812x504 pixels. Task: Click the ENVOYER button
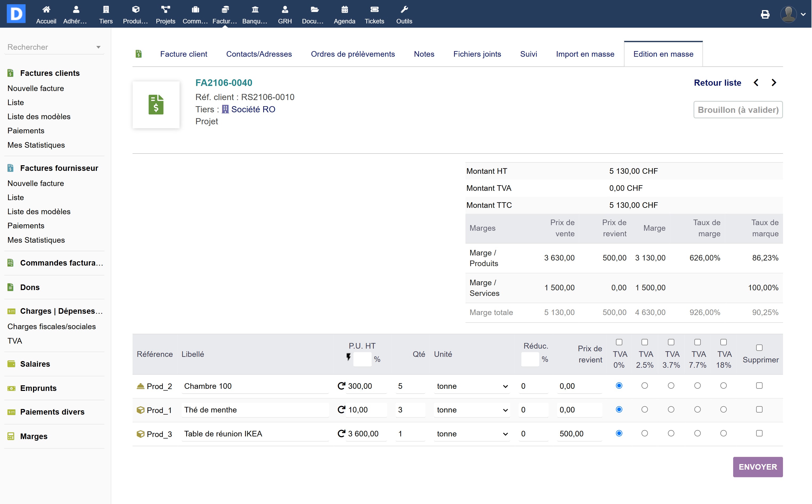757,467
